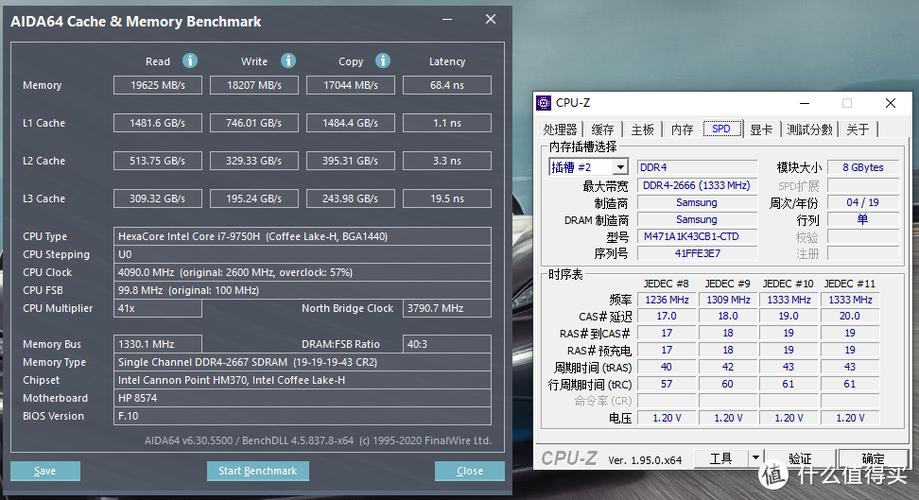Open the 测試分數 benchmark tab in CPU-Z
Screen dimensions: 919x500
click(x=809, y=129)
